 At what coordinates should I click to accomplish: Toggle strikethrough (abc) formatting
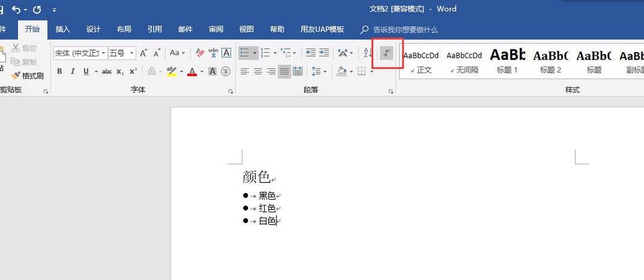107,71
